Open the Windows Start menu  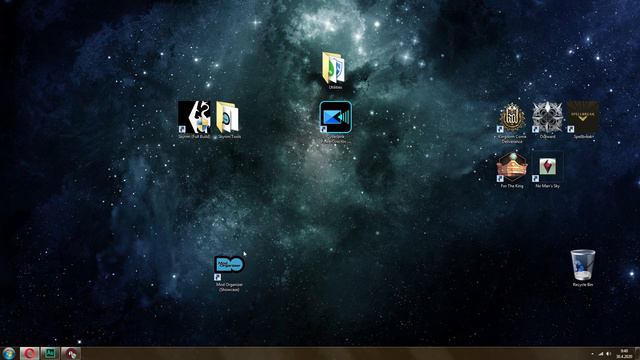(x=9, y=353)
